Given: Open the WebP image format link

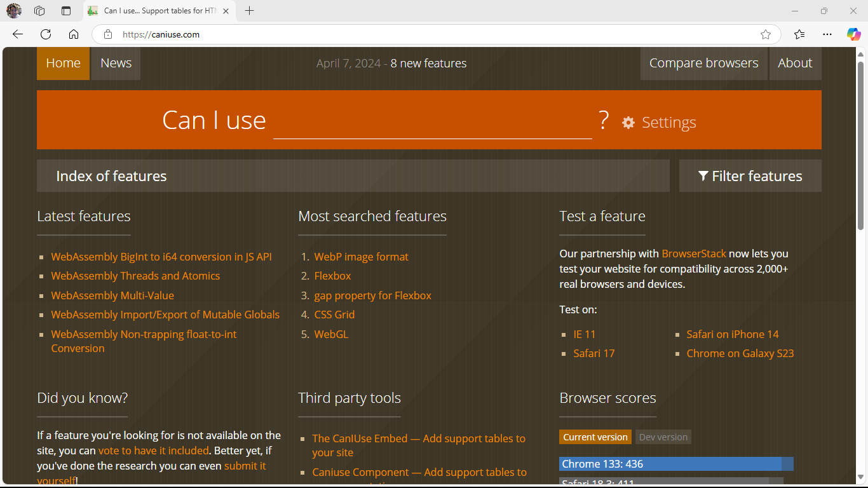Looking at the screenshot, I should pyautogui.click(x=361, y=257).
